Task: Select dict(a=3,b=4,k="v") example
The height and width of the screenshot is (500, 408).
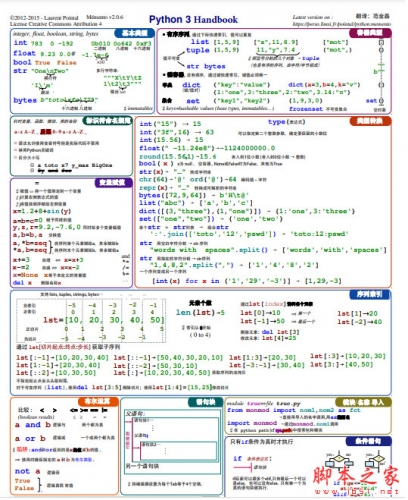Action: pos(324,85)
